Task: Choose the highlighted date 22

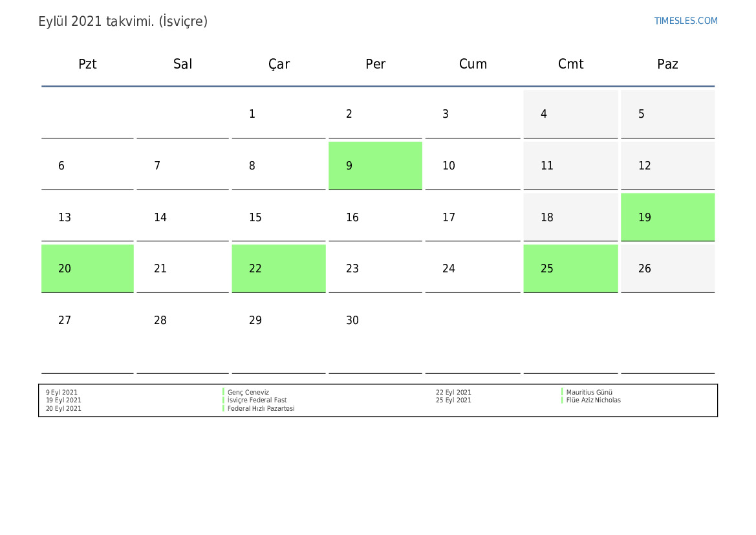Action: pos(279,268)
